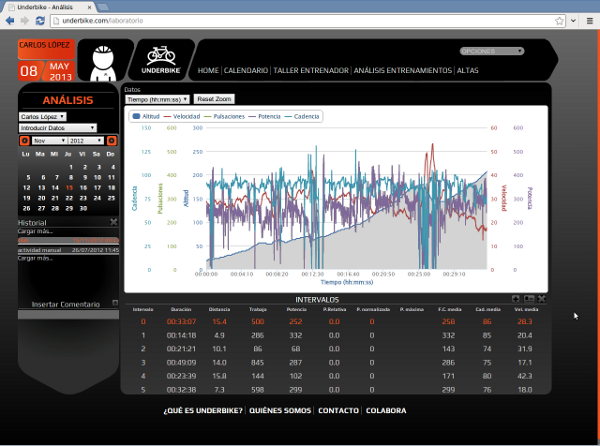The width and height of the screenshot is (600, 446).
Task: Close the Historial panel
Action: [114, 222]
